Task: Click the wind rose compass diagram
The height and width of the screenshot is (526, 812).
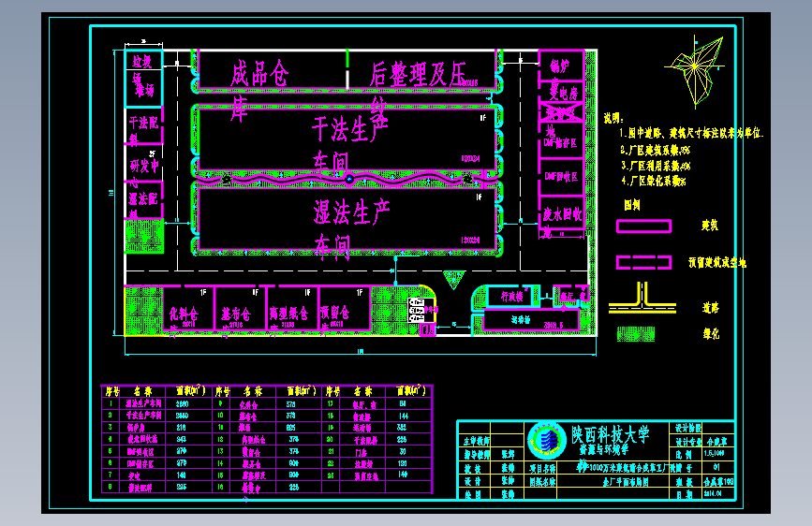Action: click(695, 70)
